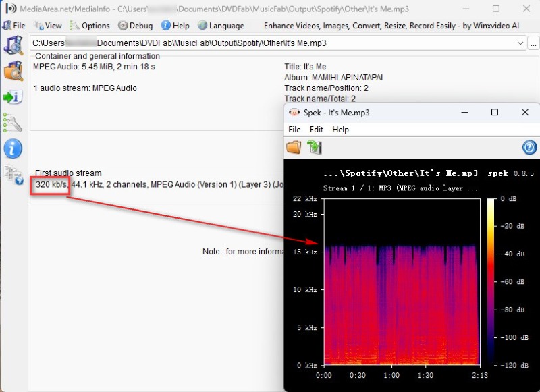Click the 320 kb/s bitrate text
Viewport: 540px width, 392px height.
tap(51, 184)
